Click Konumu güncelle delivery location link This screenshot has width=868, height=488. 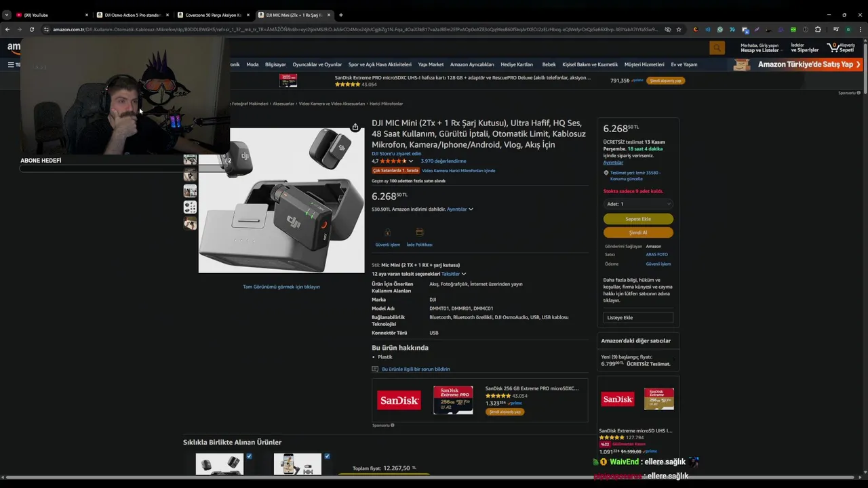[x=627, y=179]
